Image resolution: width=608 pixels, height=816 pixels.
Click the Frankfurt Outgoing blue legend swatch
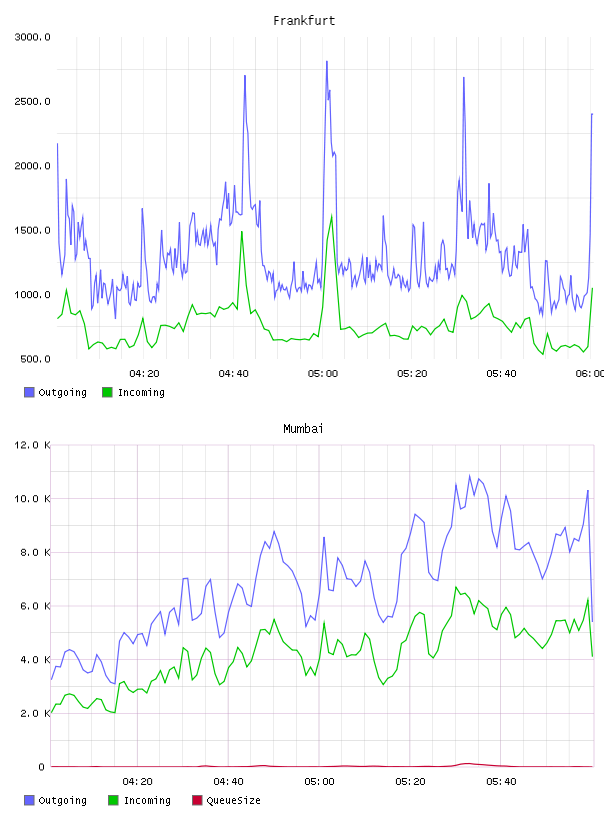point(29,392)
